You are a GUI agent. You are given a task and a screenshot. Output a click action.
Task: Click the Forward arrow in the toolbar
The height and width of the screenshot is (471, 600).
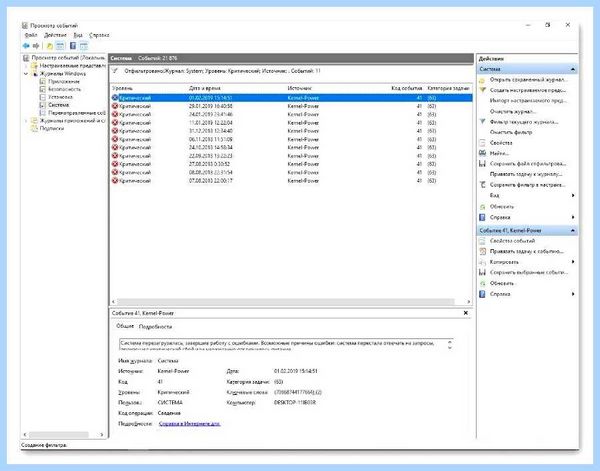coord(36,46)
